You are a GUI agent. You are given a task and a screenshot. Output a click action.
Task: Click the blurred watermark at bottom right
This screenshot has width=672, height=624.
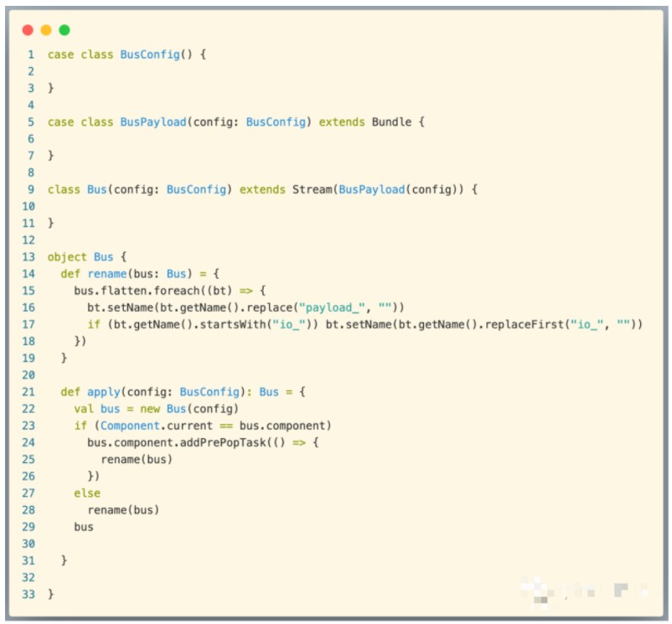[x=585, y=591]
